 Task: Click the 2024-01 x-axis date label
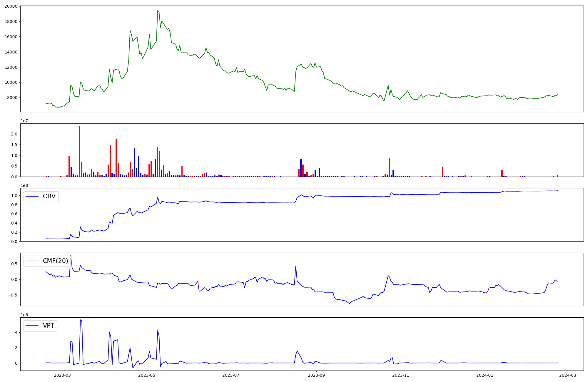[x=485, y=375]
